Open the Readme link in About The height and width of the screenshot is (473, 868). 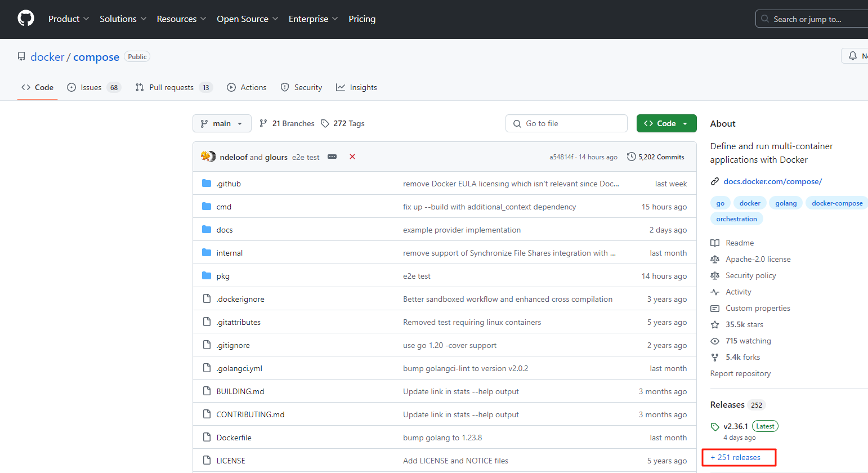click(740, 243)
